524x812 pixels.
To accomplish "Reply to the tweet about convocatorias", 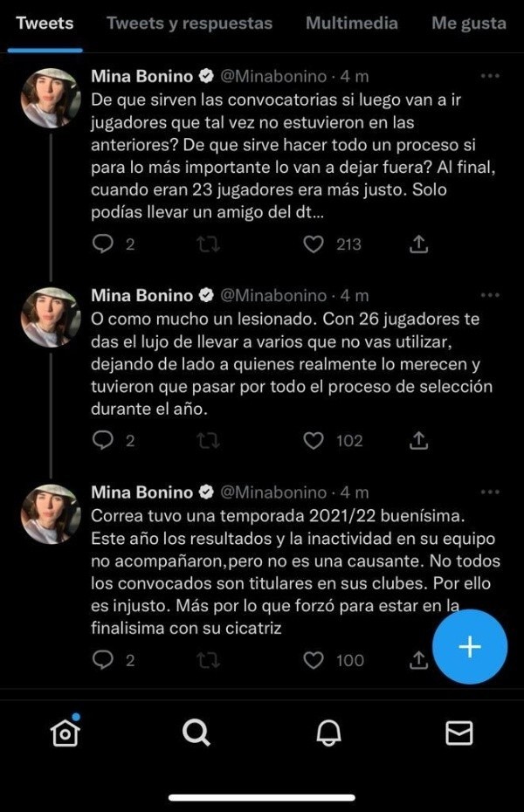I will coord(104,244).
